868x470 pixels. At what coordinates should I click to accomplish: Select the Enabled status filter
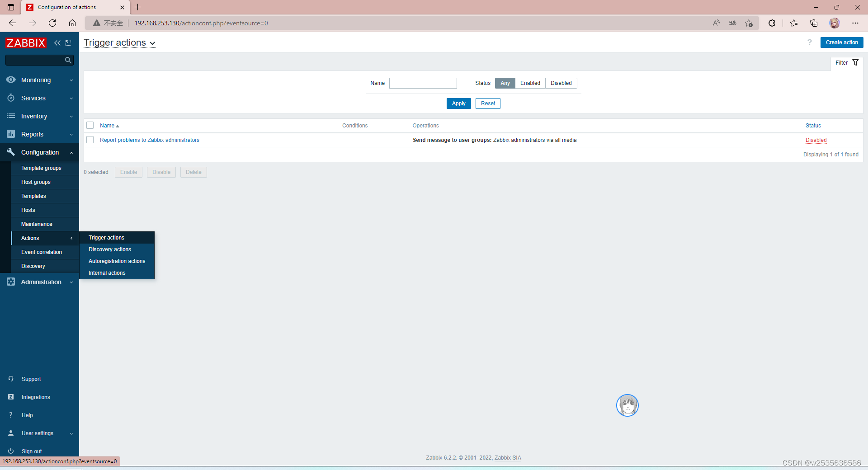pos(530,83)
